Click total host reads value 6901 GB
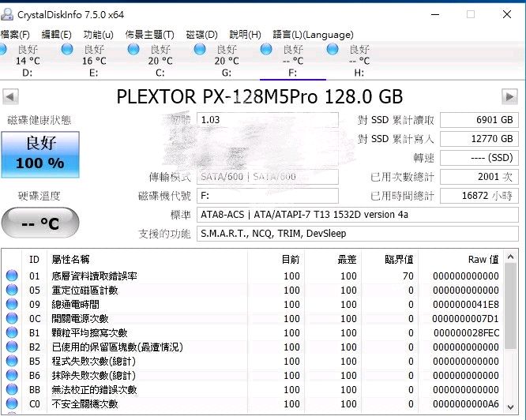This screenshot has width=526, height=420. (479, 120)
